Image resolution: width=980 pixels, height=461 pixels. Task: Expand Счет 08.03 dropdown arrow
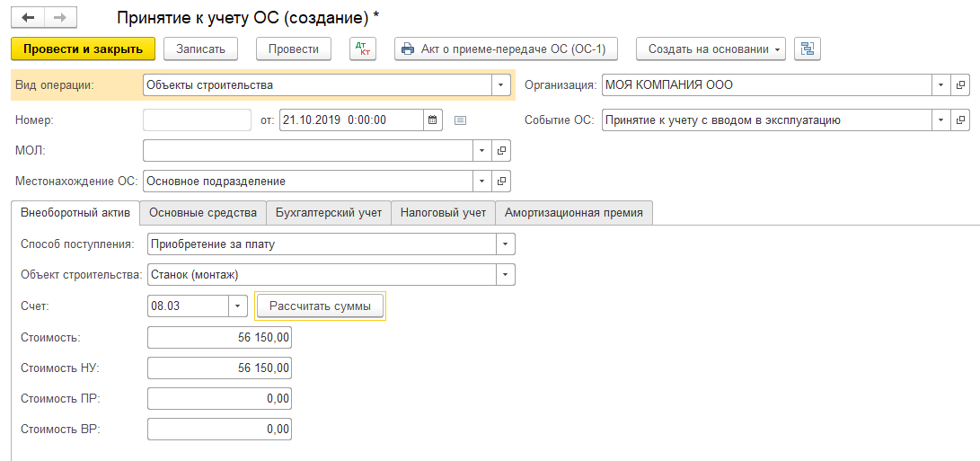coord(237,306)
